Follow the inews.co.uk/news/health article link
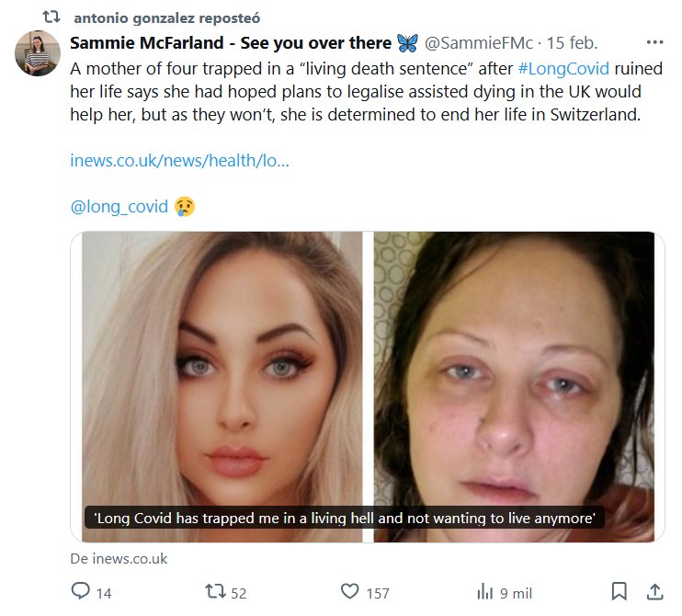Viewport: 682px width, 616px height. click(x=179, y=160)
